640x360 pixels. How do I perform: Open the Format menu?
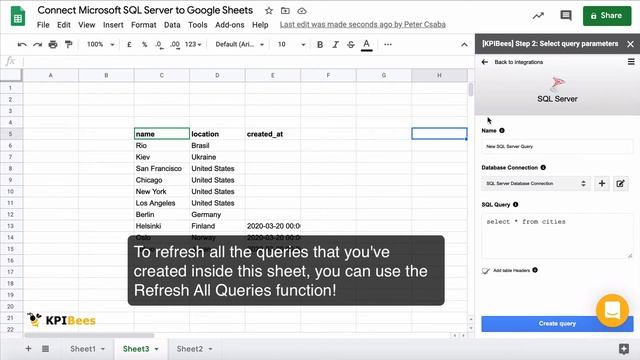144,25
